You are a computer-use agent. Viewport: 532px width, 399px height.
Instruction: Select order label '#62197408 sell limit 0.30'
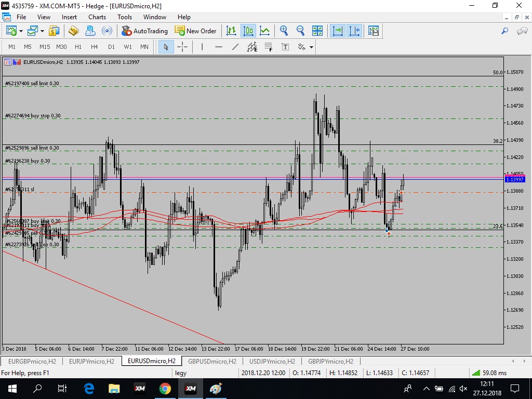click(x=32, y=84)
